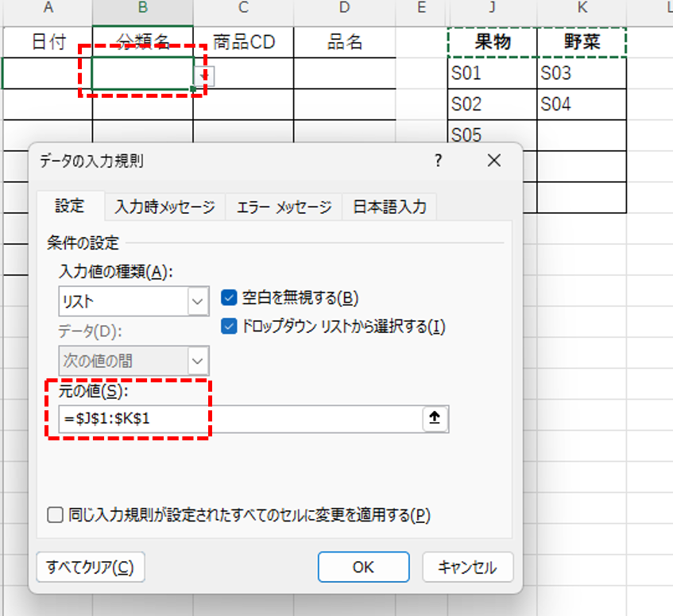Switch to the 入力時メッセージ tab
Viewport: 673px width, 616px height.
[x=165, y=207]
